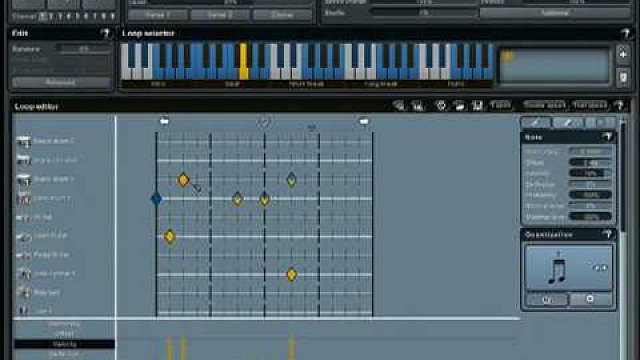Click the help icon in the Edit panel
This screenshot has height=360, width=640.
pyautogui.click(x=106, y=33)
